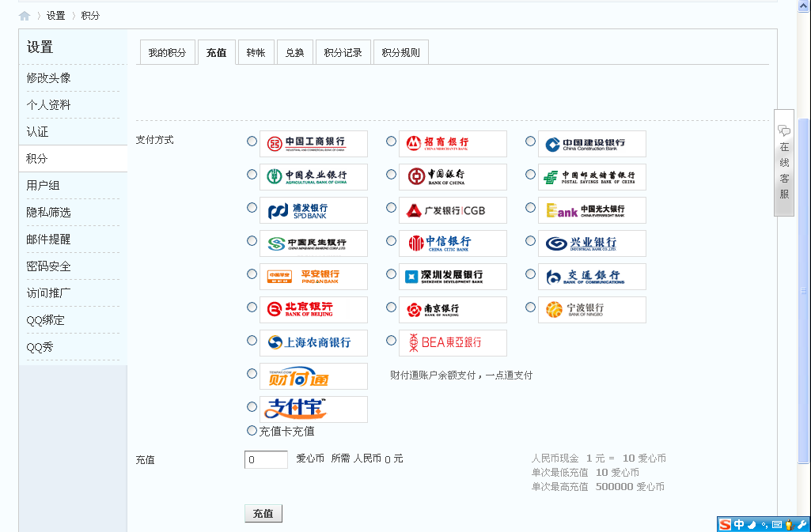Choose the 中国建设银行 logo
The height and width of the screenshot is (532, 811).
click(x=592, y=144)
